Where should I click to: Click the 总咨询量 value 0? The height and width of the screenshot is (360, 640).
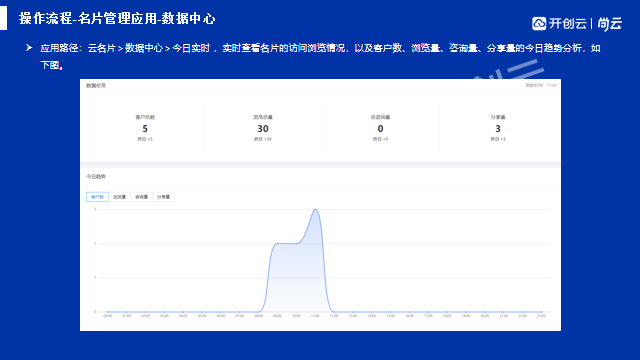(380, 129)
